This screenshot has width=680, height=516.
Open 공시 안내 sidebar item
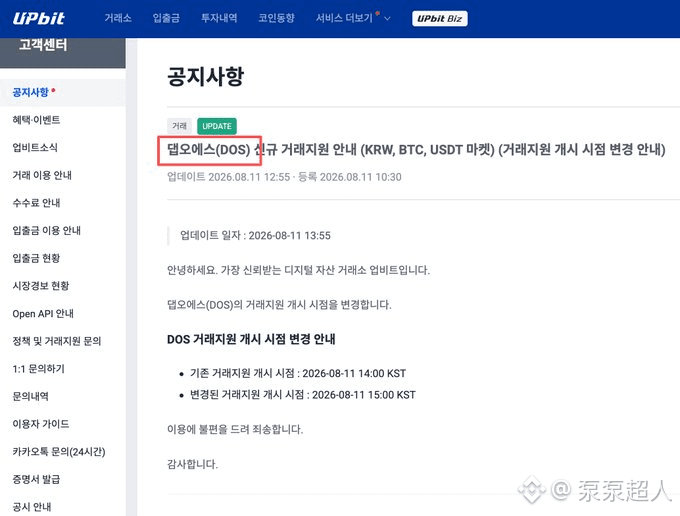coord(32,507)
